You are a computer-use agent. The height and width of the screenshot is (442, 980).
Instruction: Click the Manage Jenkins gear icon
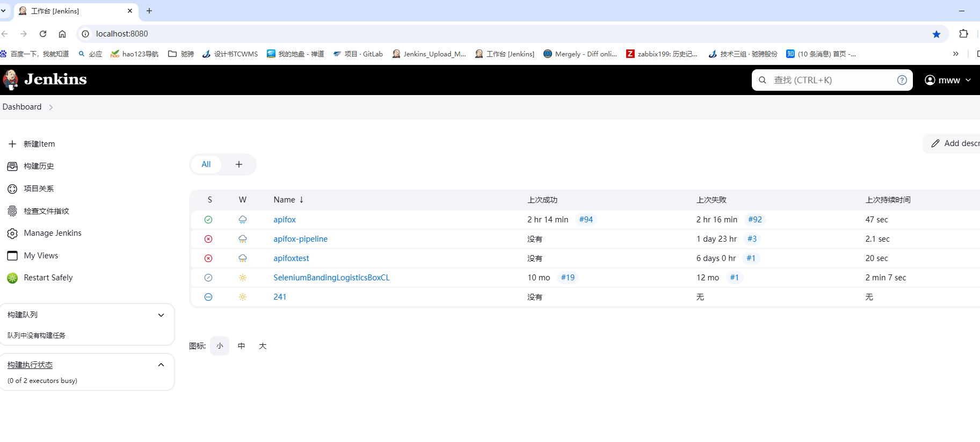12,234
